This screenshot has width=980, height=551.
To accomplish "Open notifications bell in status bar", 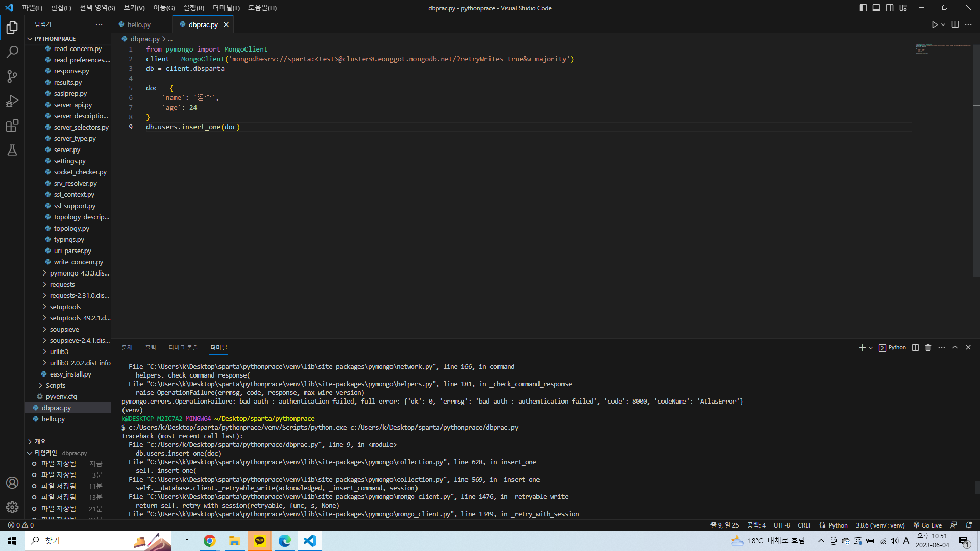I will pos(969,525).
